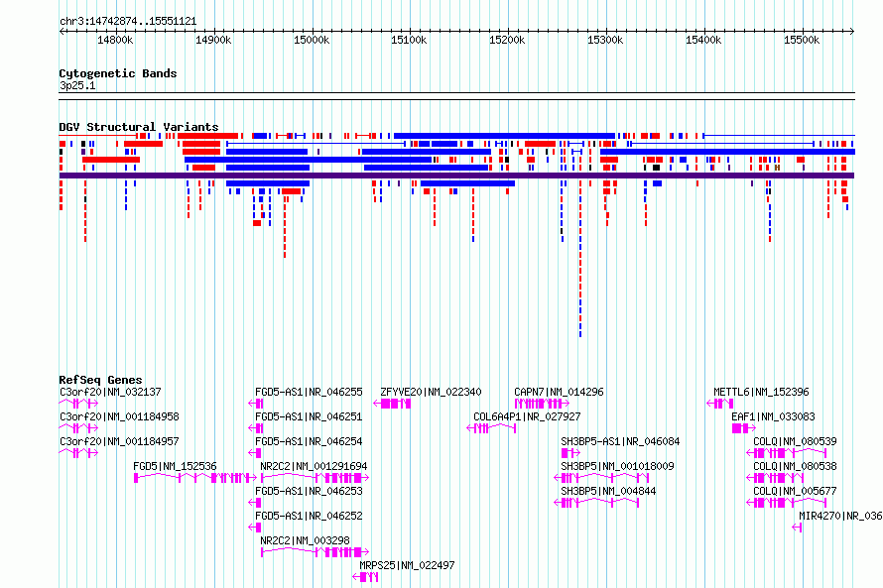Open the FGD5-AS1|NR_046252 transcript label
This screenshot has height=588, width=883.
click(309, 516)
